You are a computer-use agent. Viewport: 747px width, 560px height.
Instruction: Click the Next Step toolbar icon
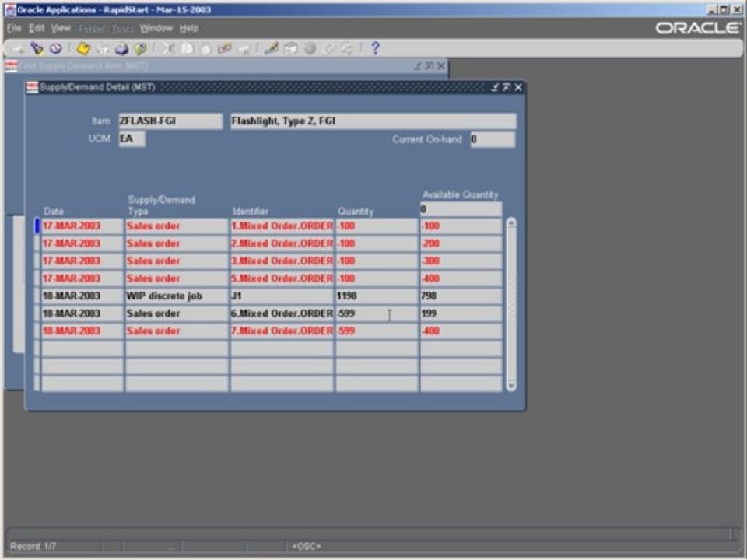point(103,48)
